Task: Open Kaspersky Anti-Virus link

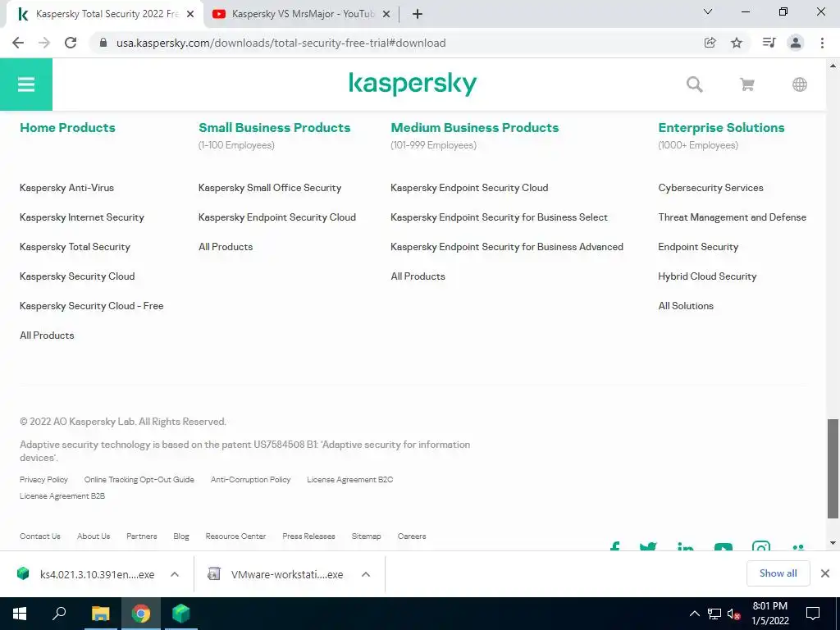Action: [x=66, y=188]
